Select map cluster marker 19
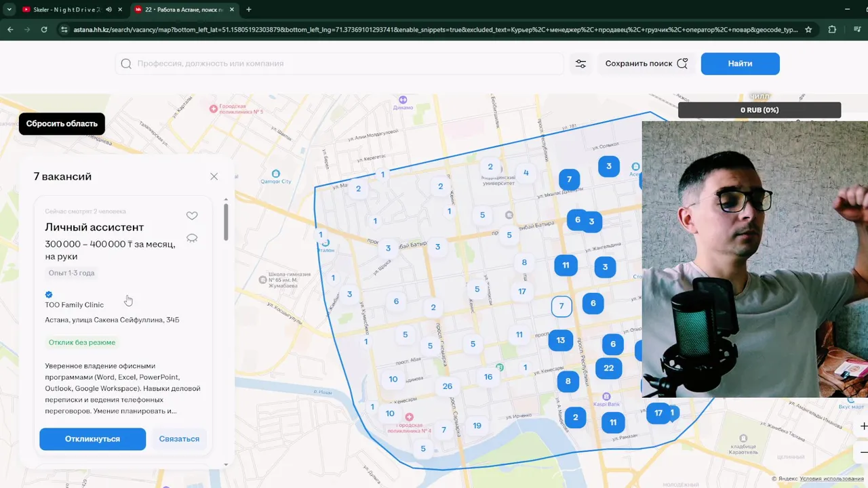This screenshot has height=488, width=868. click(x=477, y=426)
